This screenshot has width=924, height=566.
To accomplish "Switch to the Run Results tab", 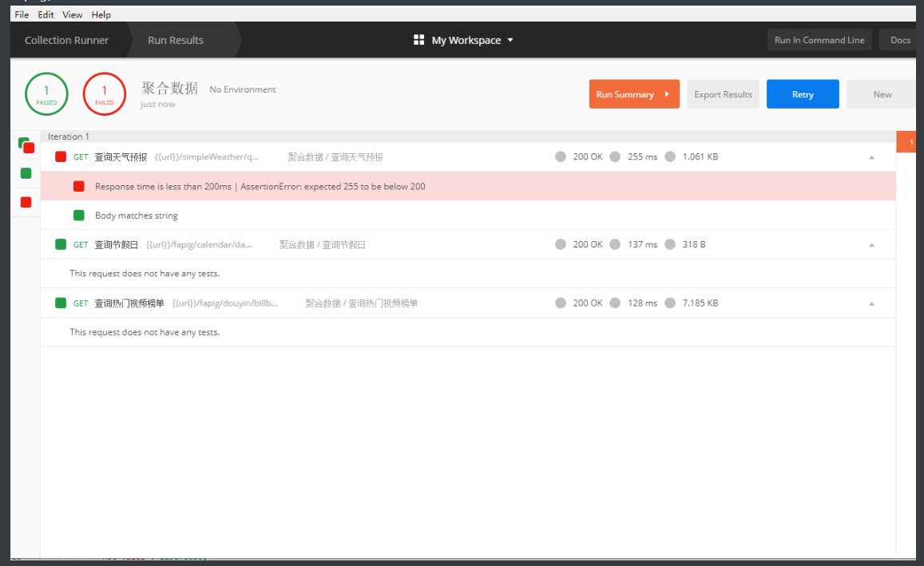I will 176,40.
